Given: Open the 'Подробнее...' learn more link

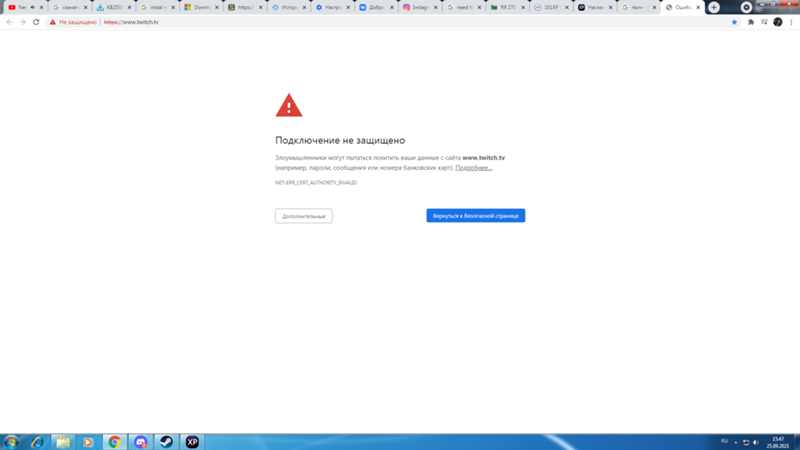Looking at the screenshot, I should [x=473, y=167].
